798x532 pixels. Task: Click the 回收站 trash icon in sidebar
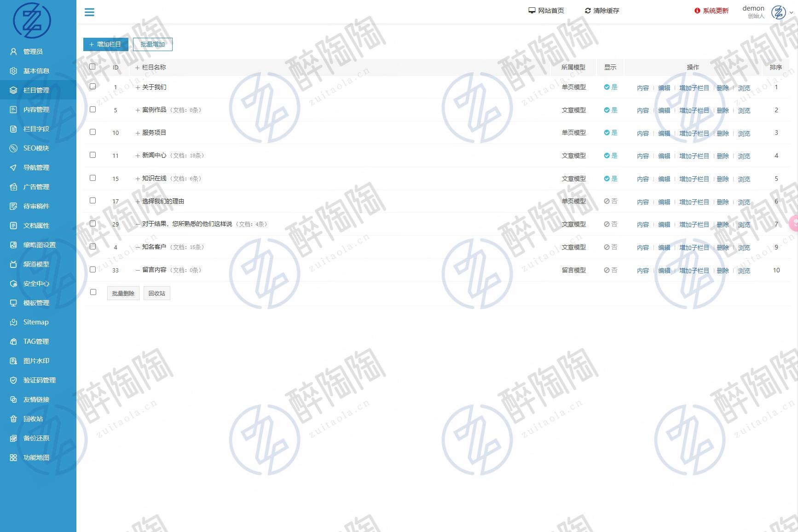click(x=13, y=419)
